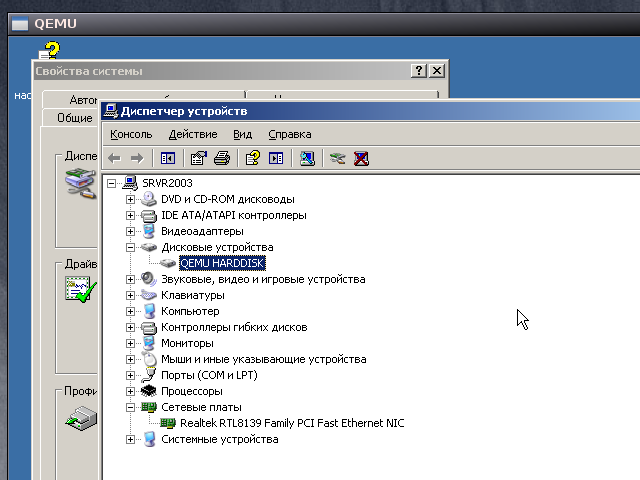Expand Компьютер node
The width and height of the screenshot is (640, 480).
point(130,311)
